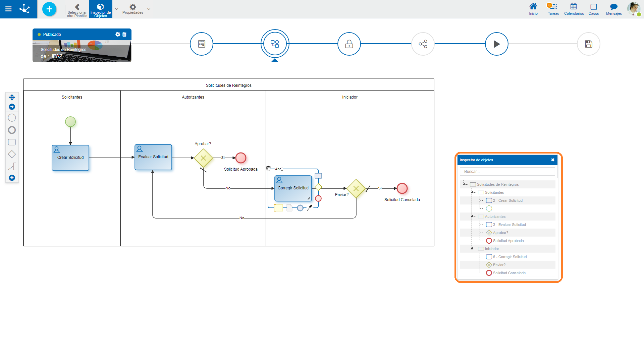Select the Enviar? gateway diamond

point(356,189)
